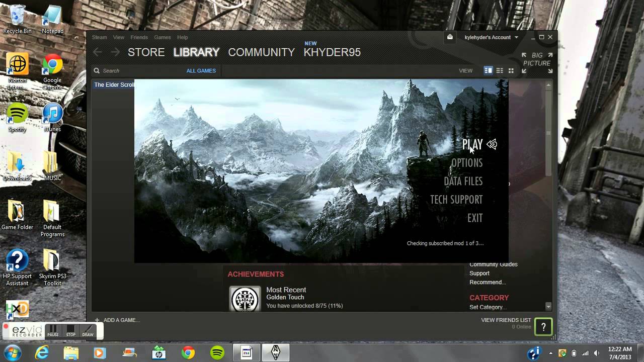Open the Spotify desktop shortcut
This screenshot has width=644, height=362.
point(18,118)
